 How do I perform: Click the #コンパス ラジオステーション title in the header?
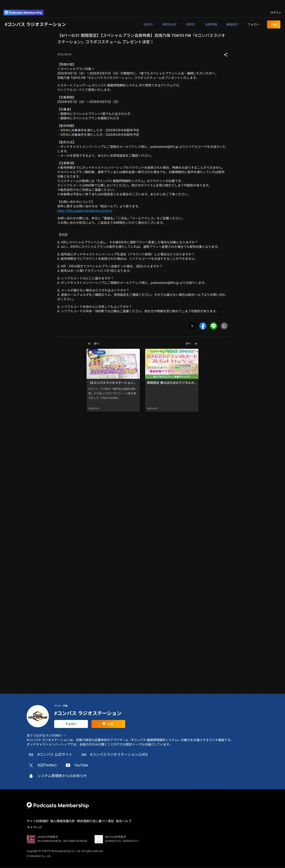[35, 25]
